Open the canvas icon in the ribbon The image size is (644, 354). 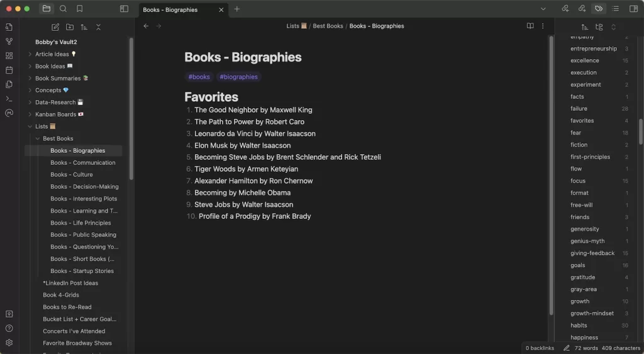(9, 56)
